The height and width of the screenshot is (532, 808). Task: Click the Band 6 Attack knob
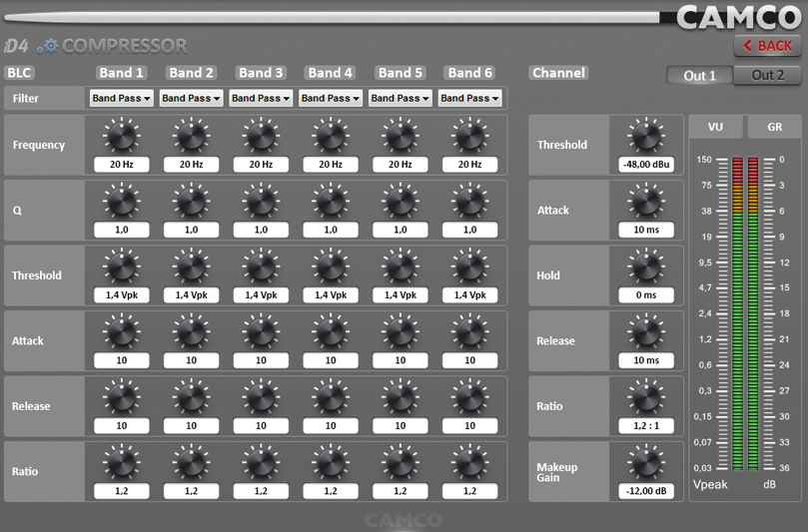pos(470,331)
